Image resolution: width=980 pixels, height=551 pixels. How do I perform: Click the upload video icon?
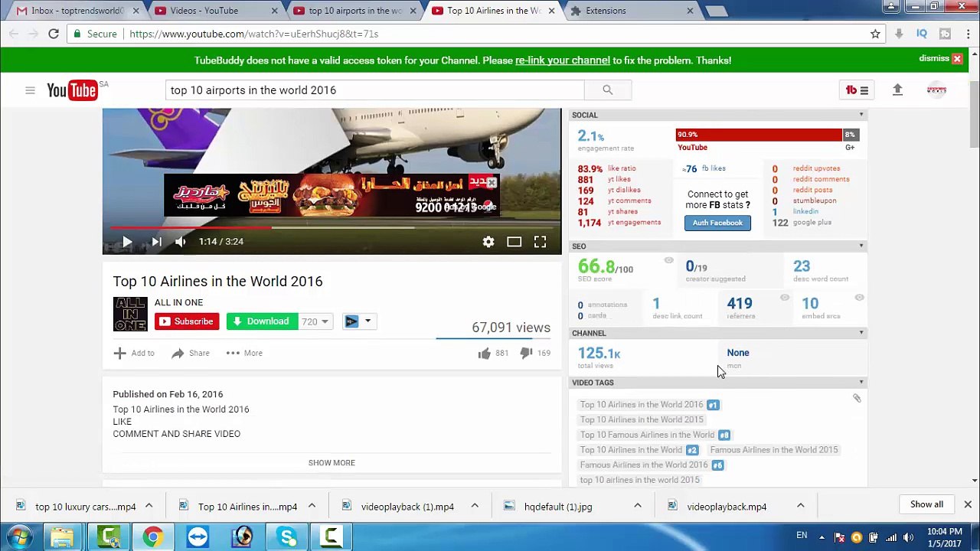(897, 90)
